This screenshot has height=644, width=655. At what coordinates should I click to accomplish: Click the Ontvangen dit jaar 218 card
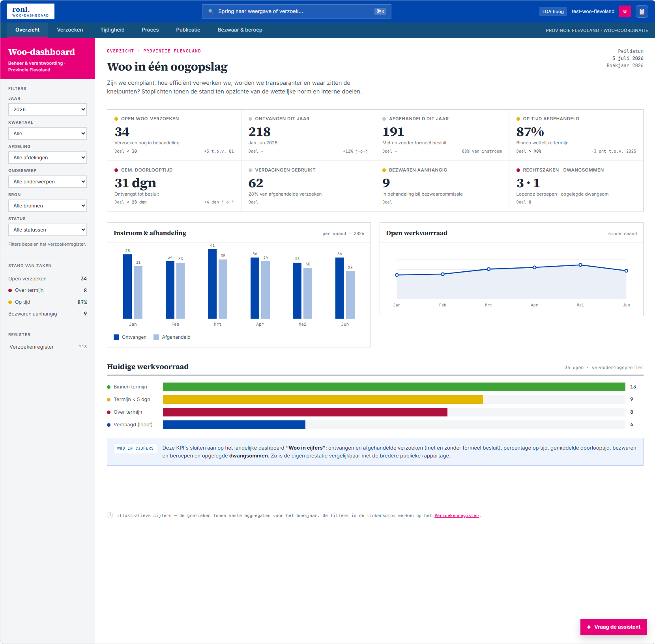(x=308, y=135)
